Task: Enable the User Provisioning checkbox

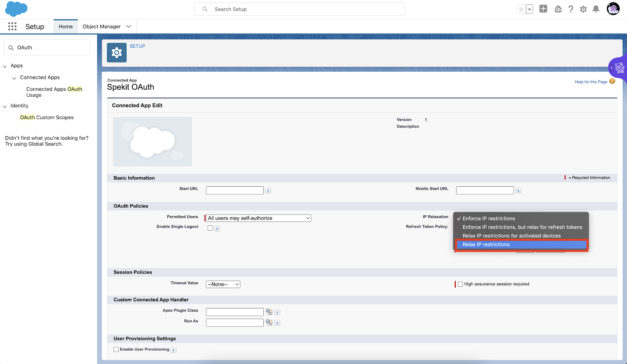Action: coord(116,350)
